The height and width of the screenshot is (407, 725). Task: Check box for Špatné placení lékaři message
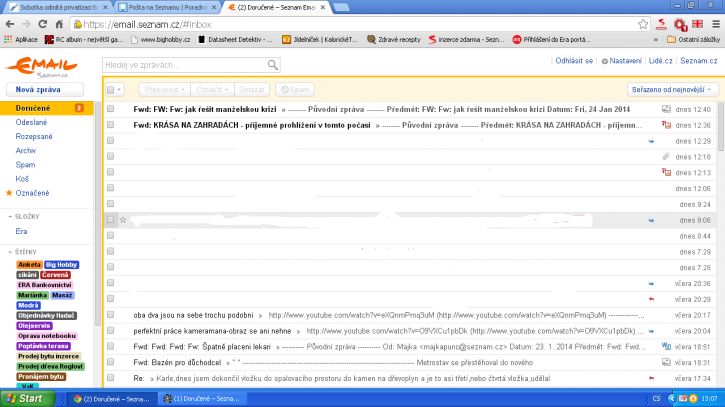pyautogui.click(x=111, y=346)
